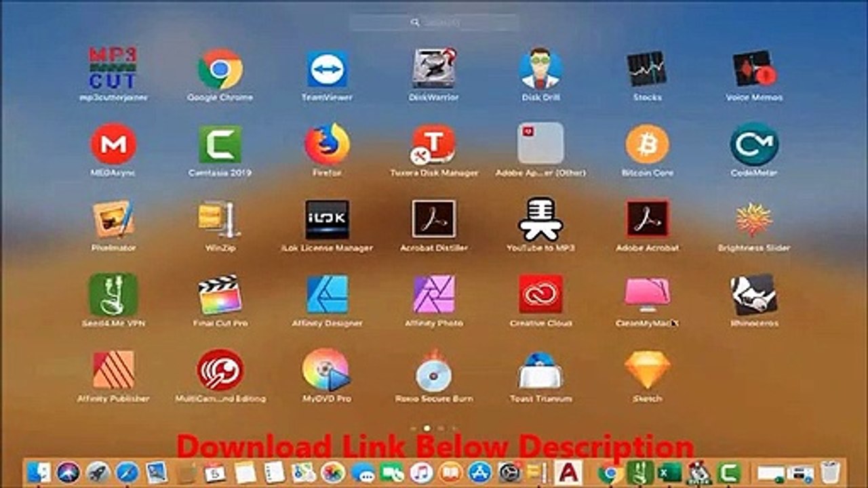Viewport: 868px width, 488px height.
Task: Open App Store from the Dock
Action: [479, 472]
